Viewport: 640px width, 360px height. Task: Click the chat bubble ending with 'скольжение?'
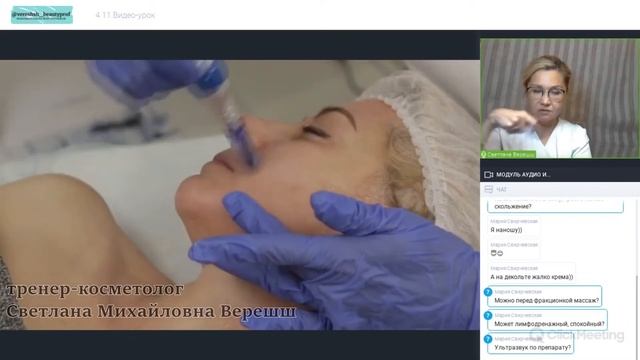coord(555,206)
